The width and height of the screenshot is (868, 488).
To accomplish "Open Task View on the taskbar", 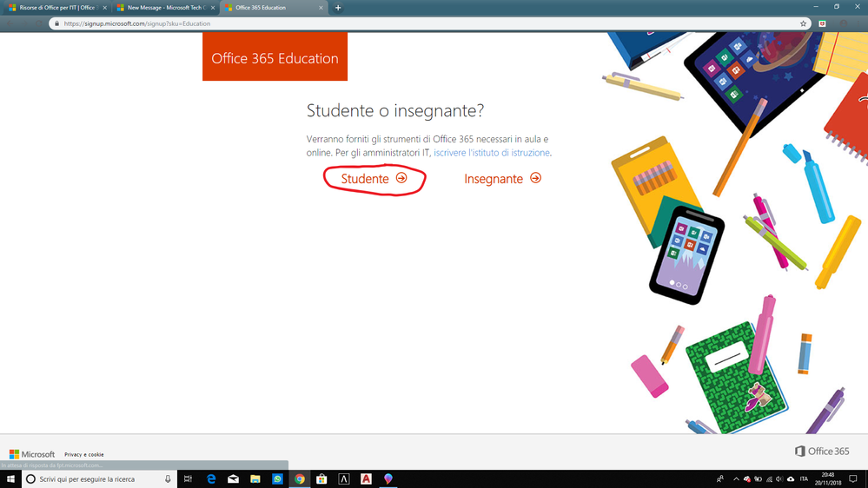I will 189,479.
